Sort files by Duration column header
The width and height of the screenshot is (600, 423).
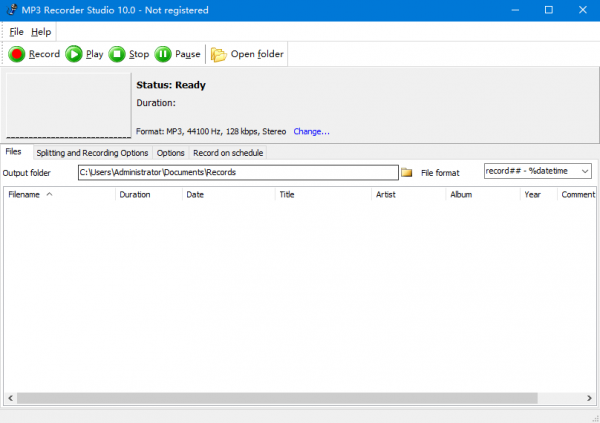tap(135, 195)
